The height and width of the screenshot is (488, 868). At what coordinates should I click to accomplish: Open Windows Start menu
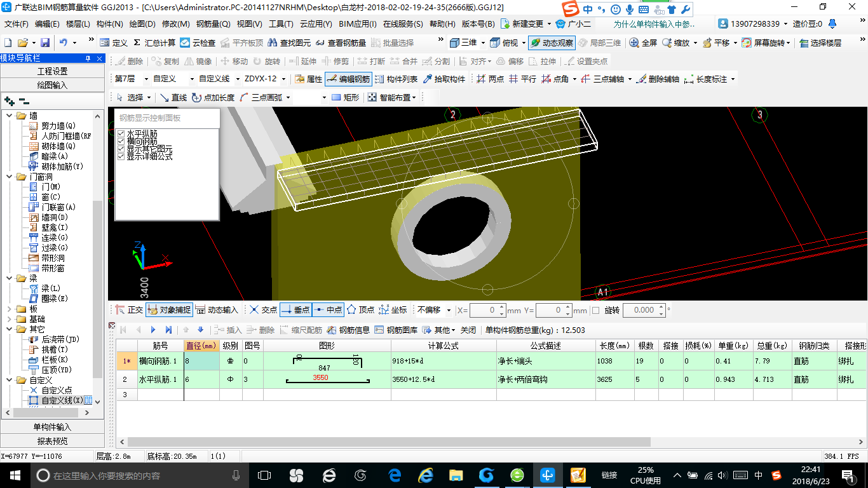[x=14, y=475]
